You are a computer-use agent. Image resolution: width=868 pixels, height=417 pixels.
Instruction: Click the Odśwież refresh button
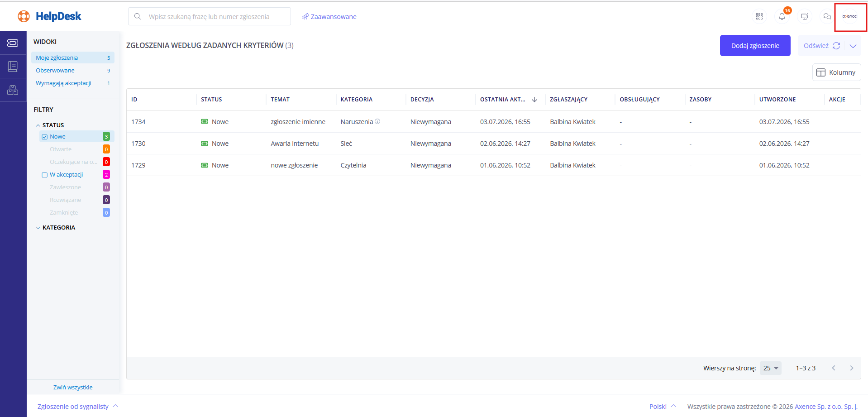821,46
